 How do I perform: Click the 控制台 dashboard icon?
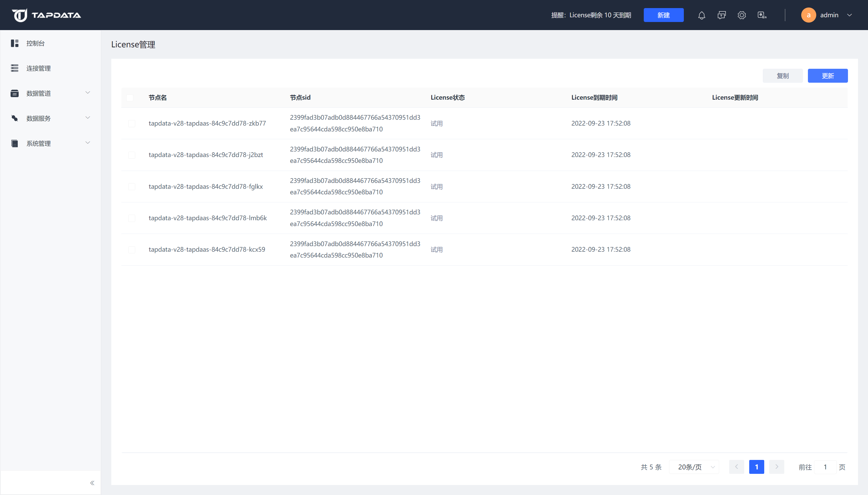(15, 43)
